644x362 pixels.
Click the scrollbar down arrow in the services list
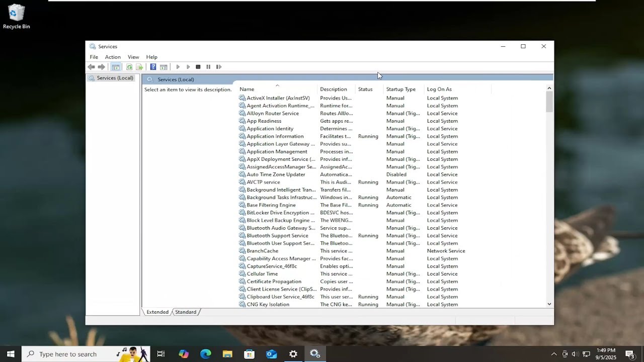pyautogui.click(x=549, y=304)
